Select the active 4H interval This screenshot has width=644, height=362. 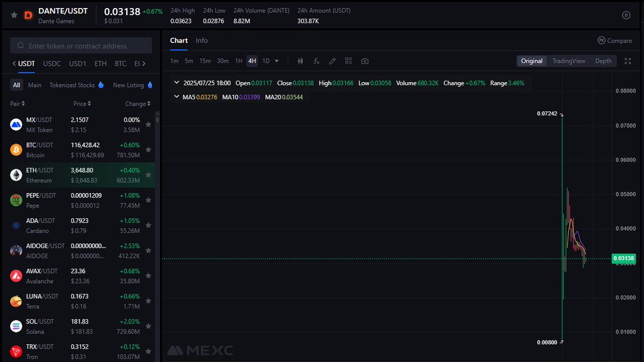click(x=252, y=61)
